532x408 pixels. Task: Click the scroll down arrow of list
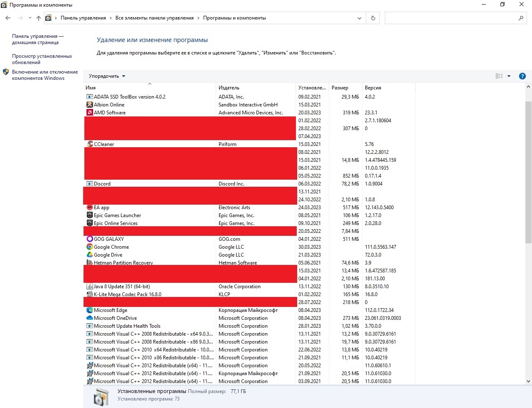[x=528, y=381]
